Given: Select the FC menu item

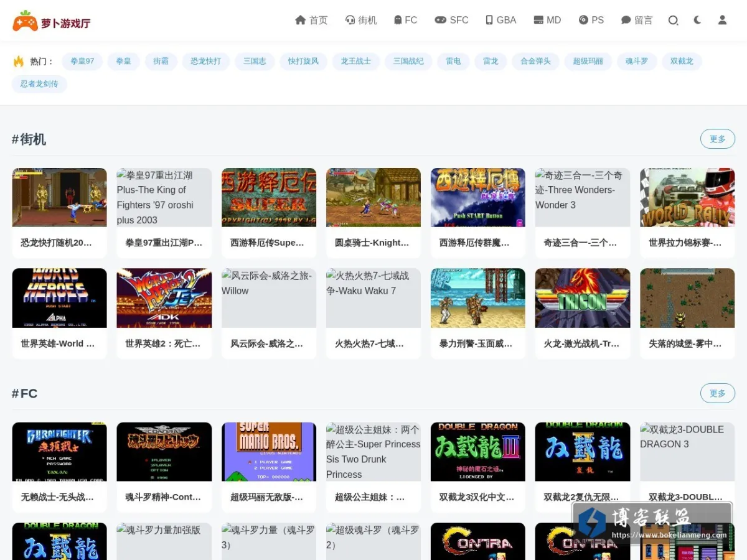Looking at the screenshot, I should (405, 20).
